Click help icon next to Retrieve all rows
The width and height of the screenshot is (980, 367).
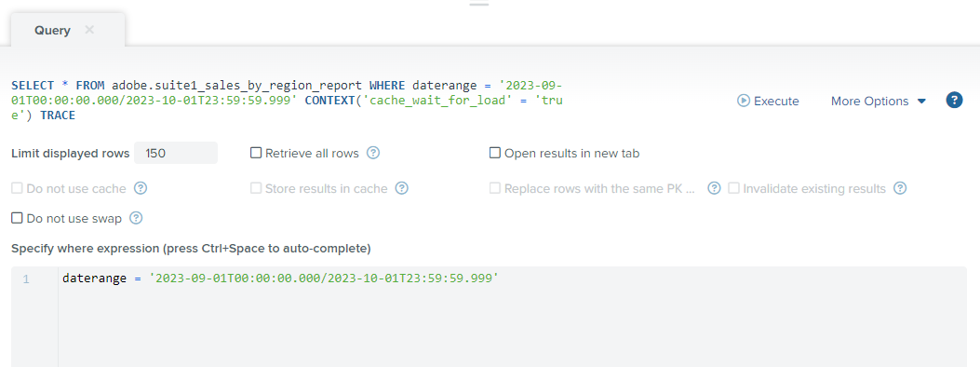[x=373, y=153]
